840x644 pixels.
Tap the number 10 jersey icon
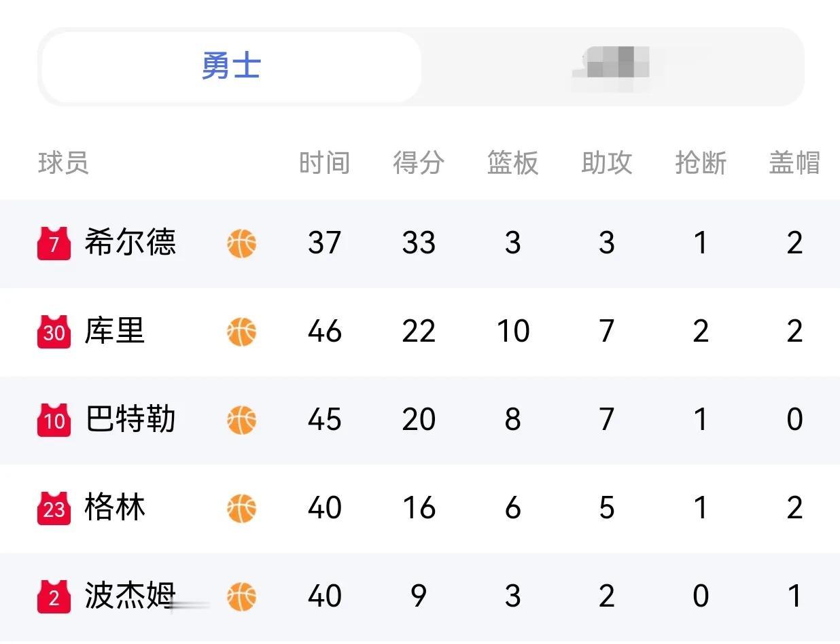[x=54, y=420]
